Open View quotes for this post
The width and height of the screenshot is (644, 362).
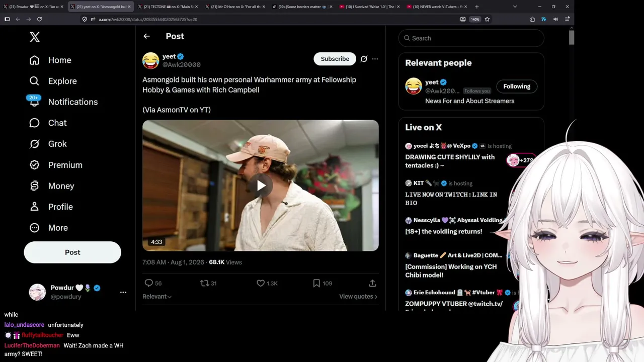pos(358,297)
